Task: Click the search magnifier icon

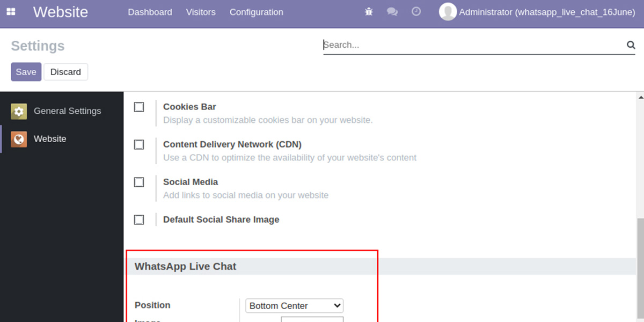Action: click(631, 45)
